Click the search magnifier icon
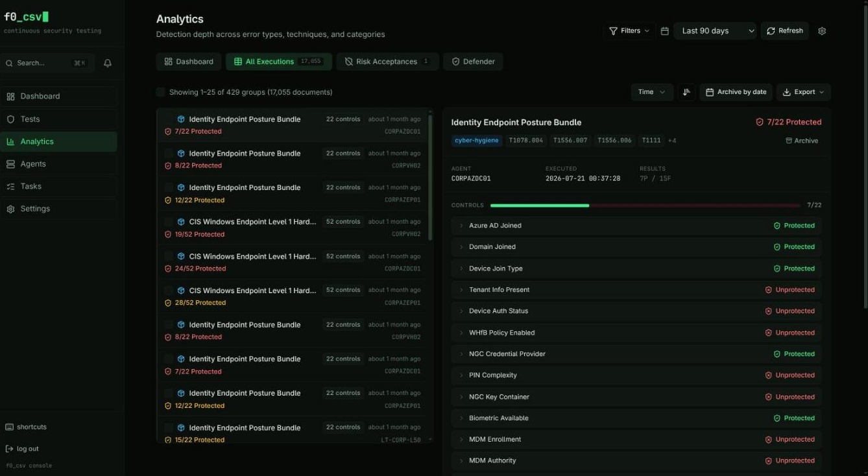 click(x=10, y=63)
